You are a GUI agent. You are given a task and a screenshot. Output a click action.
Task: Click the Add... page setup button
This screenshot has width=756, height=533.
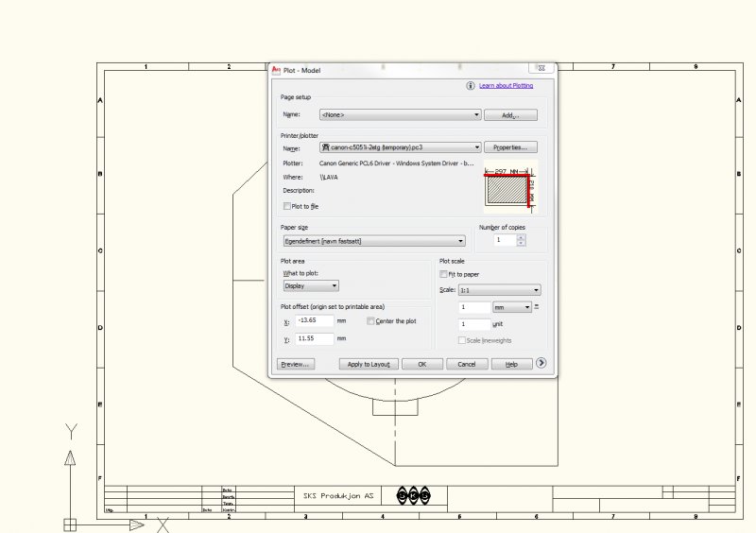click(x=510, y=114)
